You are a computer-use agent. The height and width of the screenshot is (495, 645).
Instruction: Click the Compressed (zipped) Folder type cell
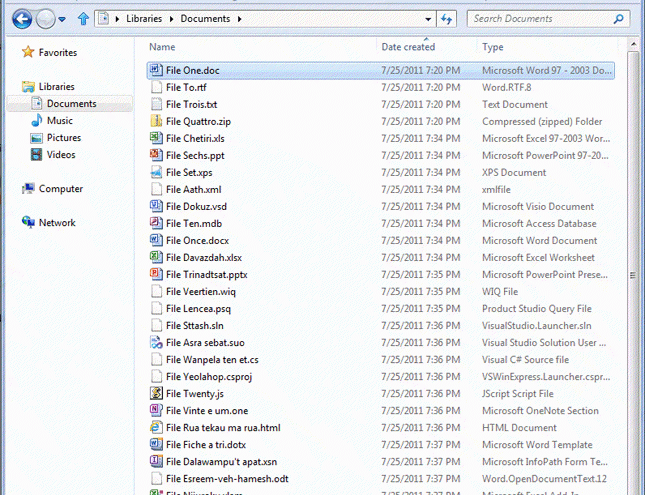click(542, 121)
